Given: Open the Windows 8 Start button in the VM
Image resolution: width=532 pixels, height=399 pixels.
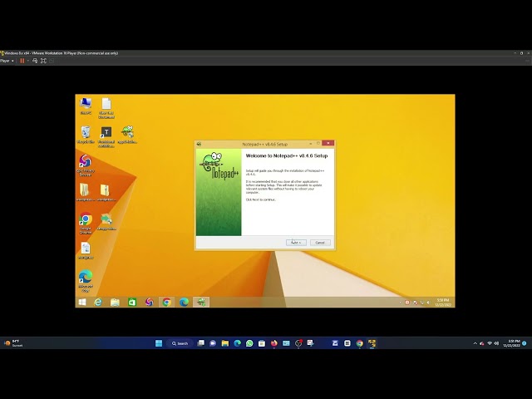Looking at the screenshot, I should [x=82, y=302].
